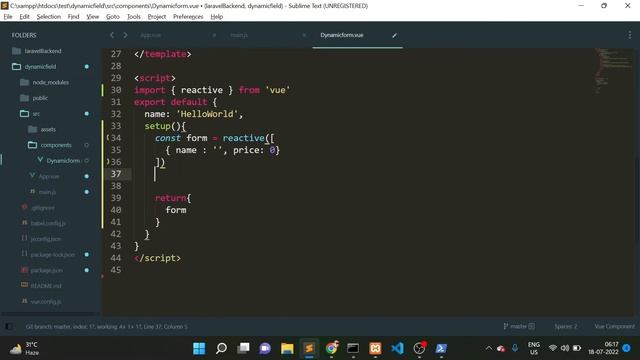Open the Help menu
The image size is (640, 360).
point(217,17)
